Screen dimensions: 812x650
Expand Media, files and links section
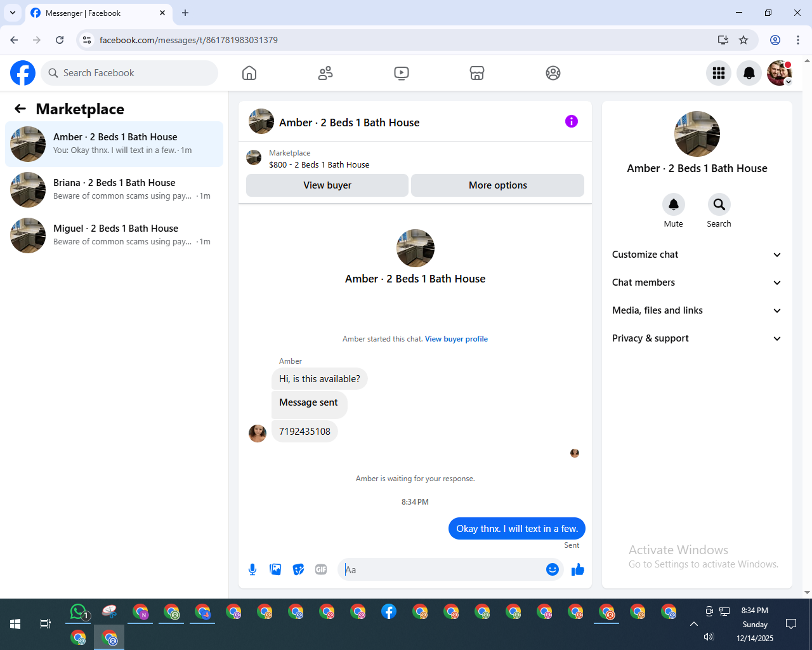point(697,310)
